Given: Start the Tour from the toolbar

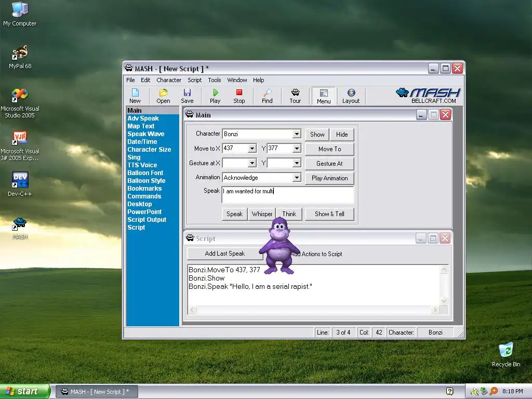Looking at the screenshot, I should 295,96.
